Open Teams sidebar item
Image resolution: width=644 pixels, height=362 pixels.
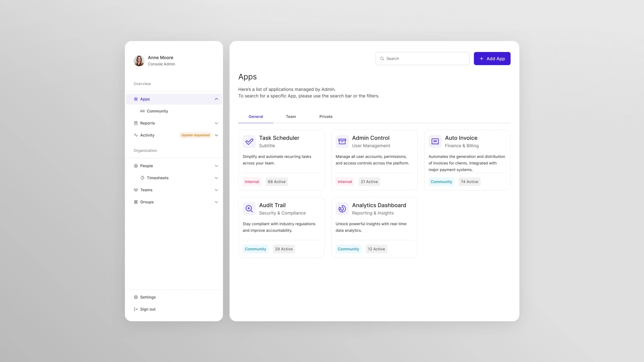point(174,190)
